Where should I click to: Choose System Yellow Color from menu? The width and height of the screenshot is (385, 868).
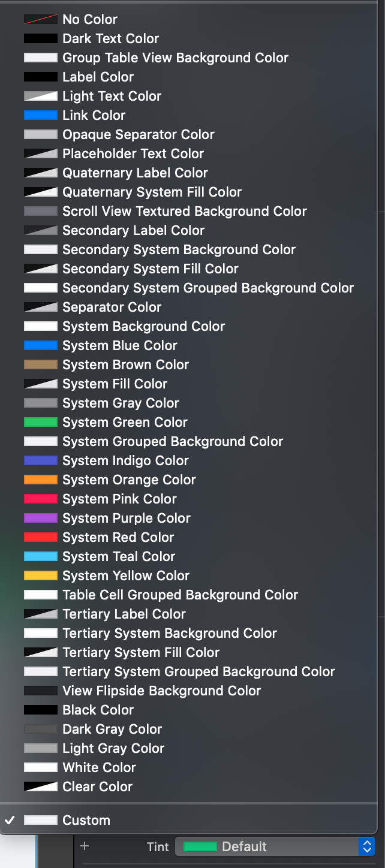[x=125, y=575]
